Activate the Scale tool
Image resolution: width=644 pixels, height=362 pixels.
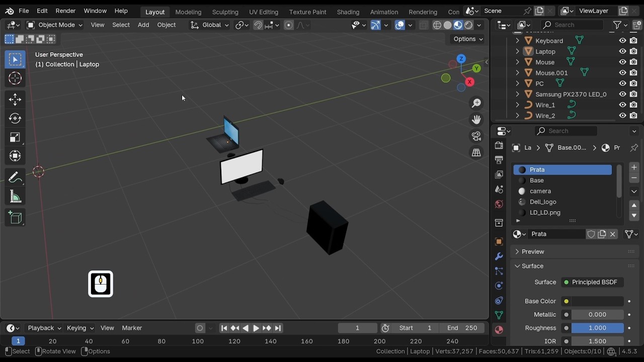pos(15,137)
